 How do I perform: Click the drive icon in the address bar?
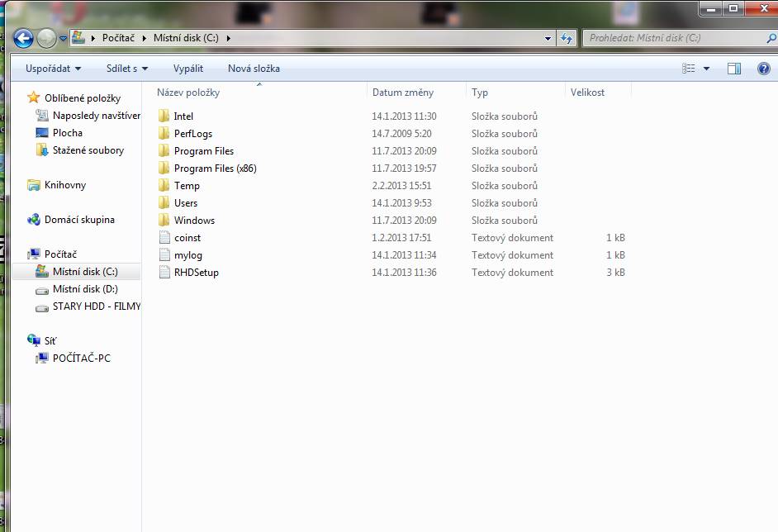coord(78,38)
